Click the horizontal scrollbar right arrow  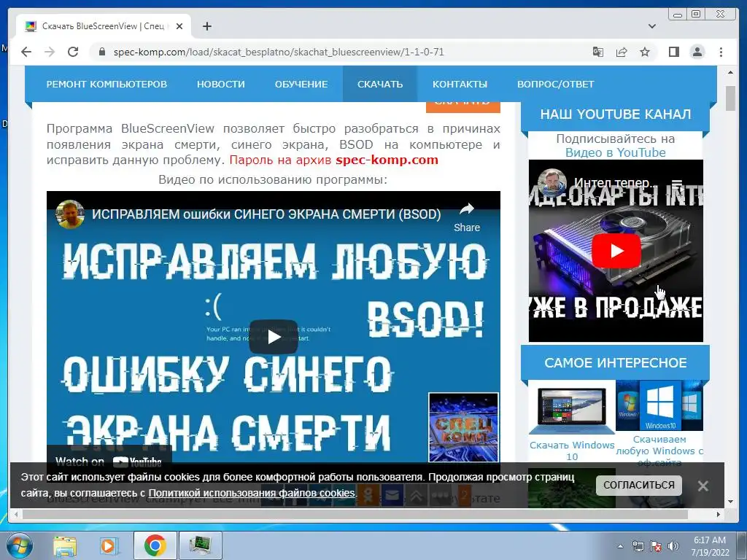[719, 514]
